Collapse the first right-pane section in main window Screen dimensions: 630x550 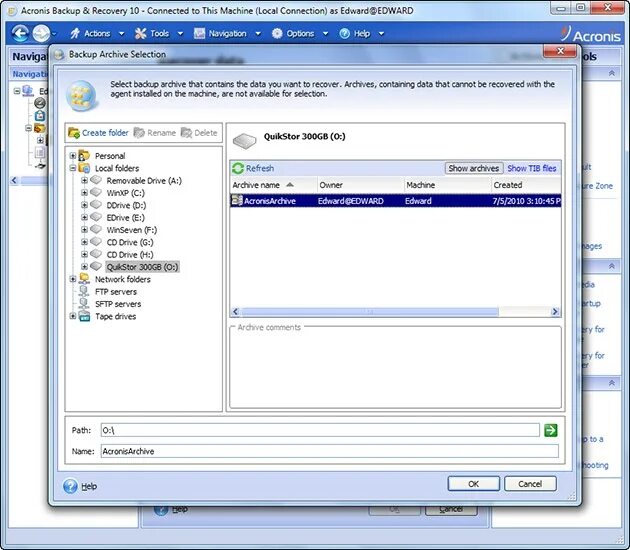tap(612, 73)
